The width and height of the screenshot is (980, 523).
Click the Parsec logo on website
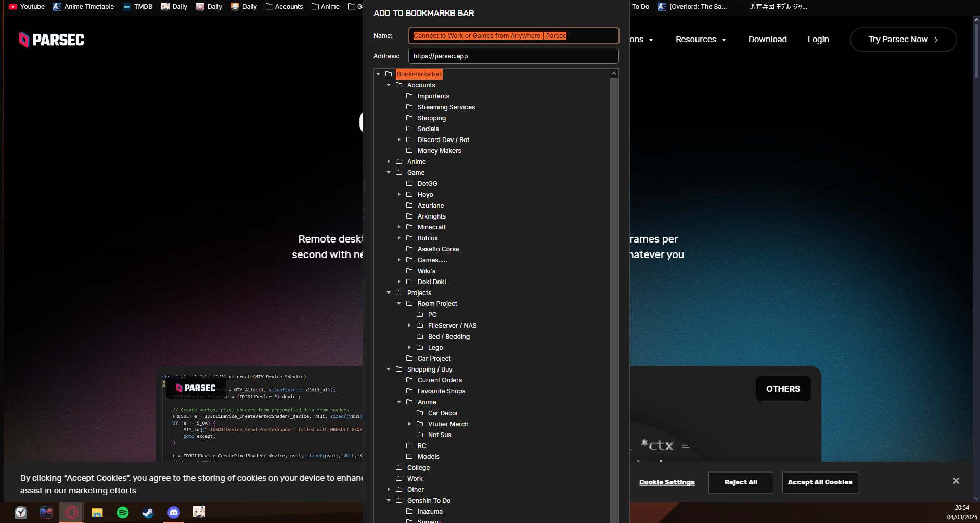click(51, 40)
